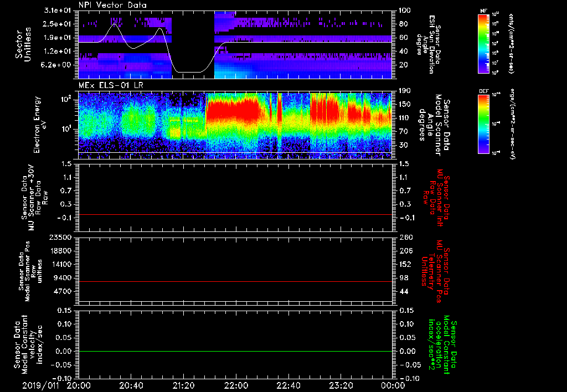Click the gray line in MU Scanner +30V panel

point(235,214)
